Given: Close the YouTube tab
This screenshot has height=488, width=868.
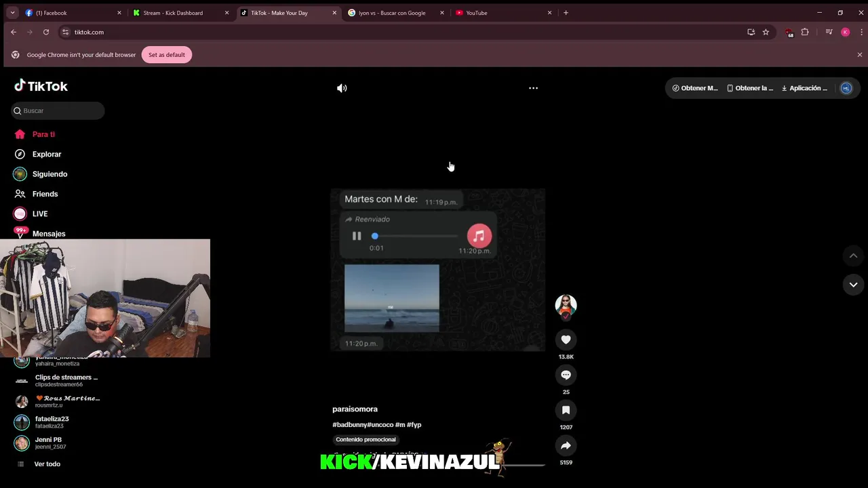Looking at the screenshot, I should 549,13.
